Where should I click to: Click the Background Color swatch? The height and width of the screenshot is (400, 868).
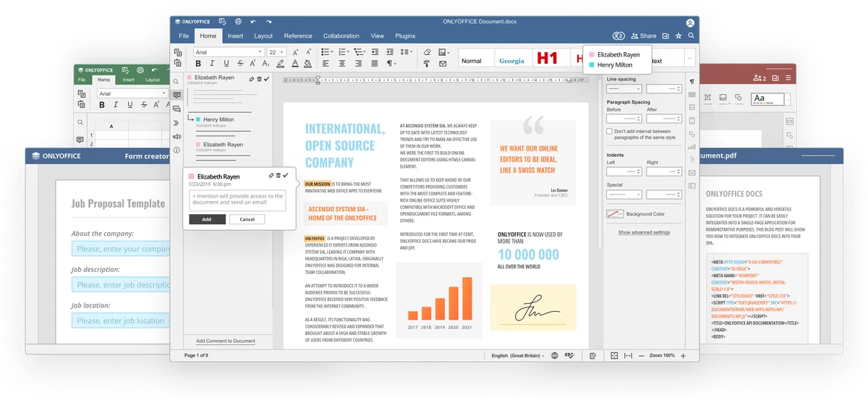[615, 214]
